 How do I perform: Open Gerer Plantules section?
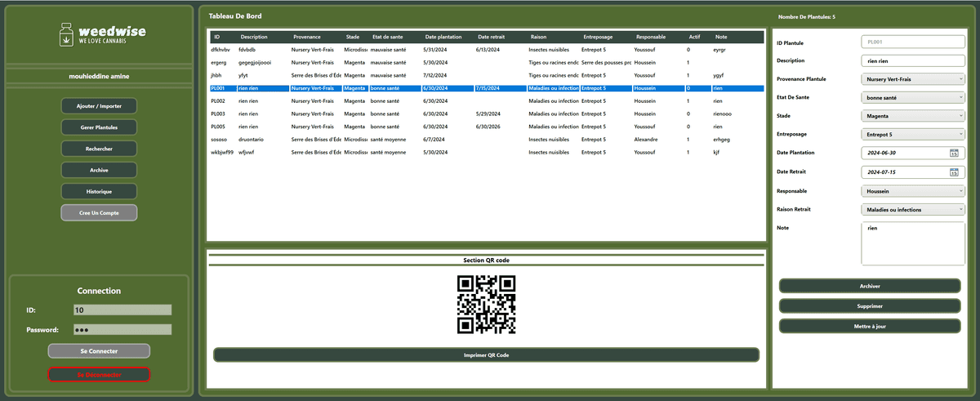[x=99, y=127]
